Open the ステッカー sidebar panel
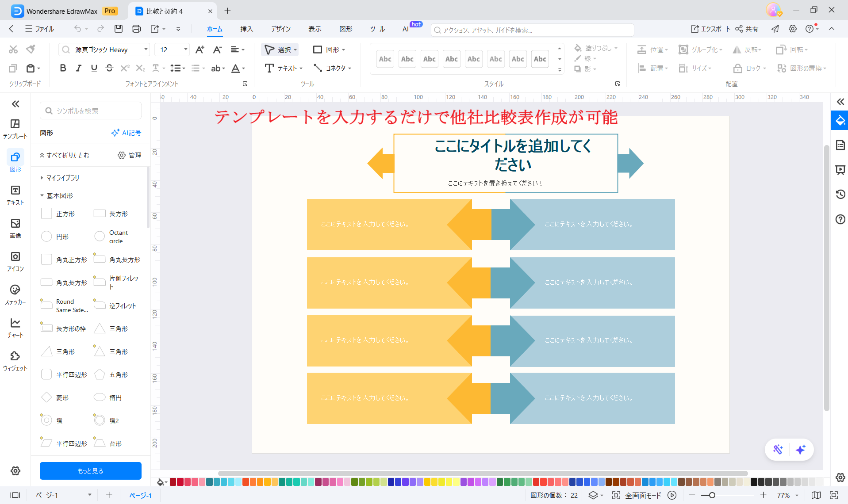This screenshot has height=504, width=848. tap(15, 294)
